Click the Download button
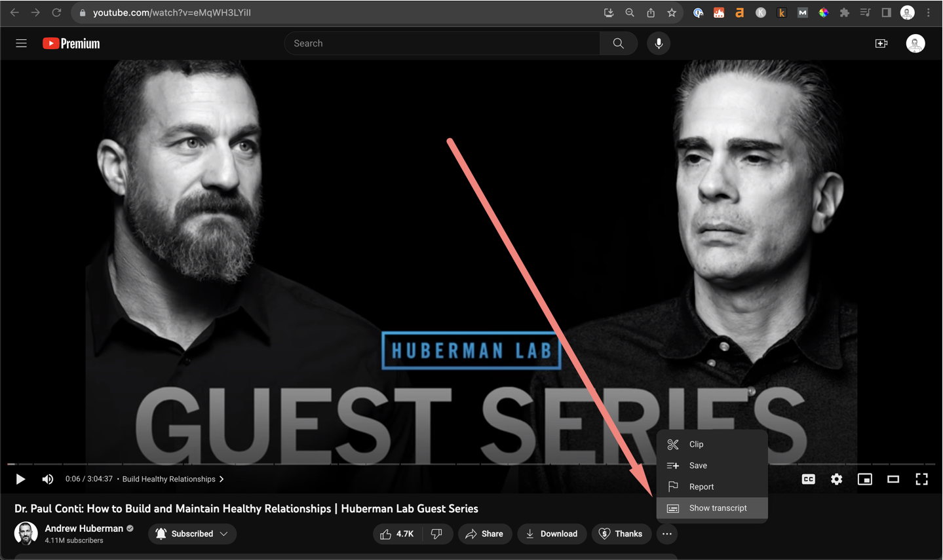Viewport: 943px width, 560px height. pos(552,534)
